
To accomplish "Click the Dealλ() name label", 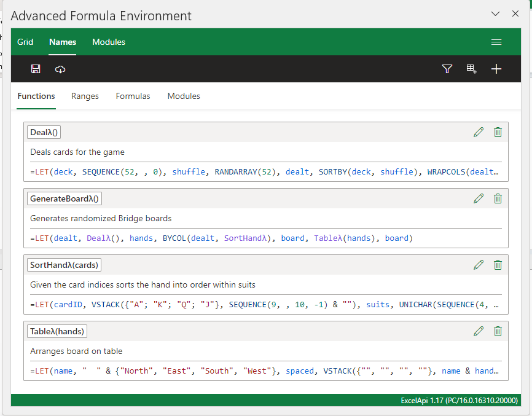I will point(44,132).
